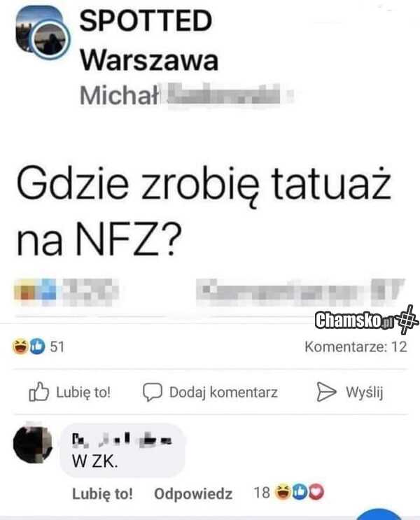Like the comment via Lubię to!
This screenshot has height=520, width=420.
[102, 493]
